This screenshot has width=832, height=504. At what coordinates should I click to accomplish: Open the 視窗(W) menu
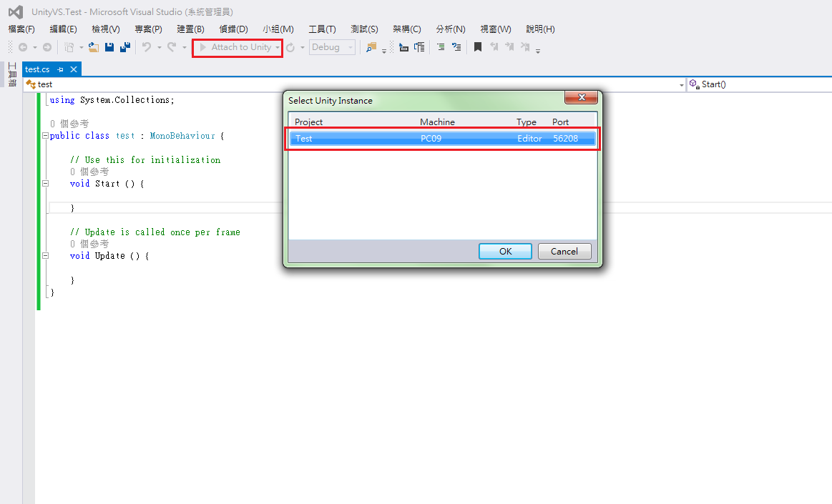[x=496, y=29]
